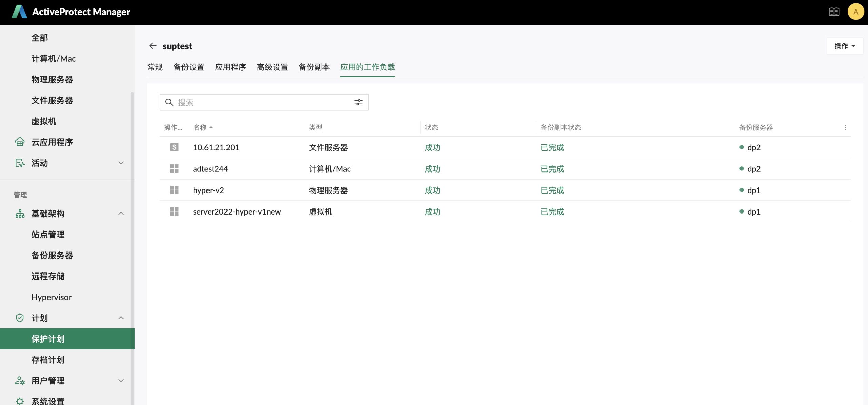Click the user management sidebar icon
868x405 pixels.
pyautogui.click(x=20, y=381)
